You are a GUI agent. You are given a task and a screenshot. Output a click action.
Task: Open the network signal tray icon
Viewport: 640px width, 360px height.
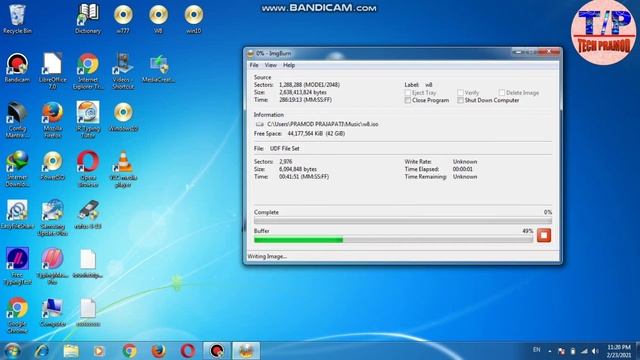584,351
